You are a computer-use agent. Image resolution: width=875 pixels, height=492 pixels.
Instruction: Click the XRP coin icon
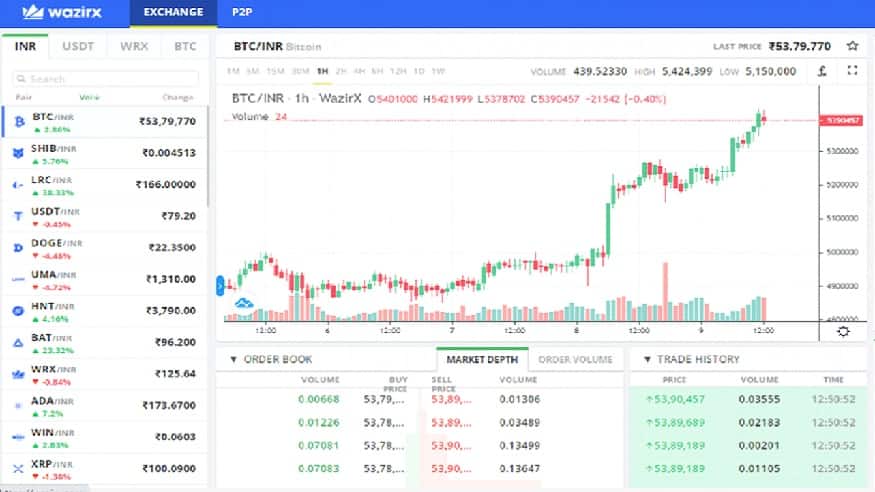tap(18, 469)
